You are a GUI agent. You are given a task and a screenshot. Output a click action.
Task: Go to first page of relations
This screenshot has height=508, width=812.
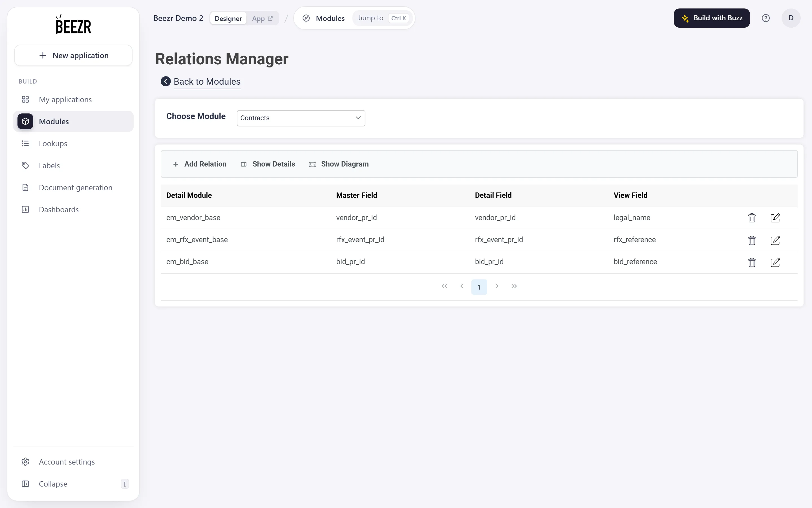[x=444, y=286]
